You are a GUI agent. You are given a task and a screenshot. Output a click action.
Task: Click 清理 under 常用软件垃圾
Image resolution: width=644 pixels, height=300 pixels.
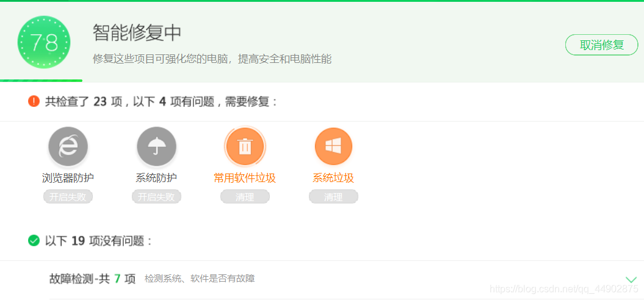pos(245,197)
